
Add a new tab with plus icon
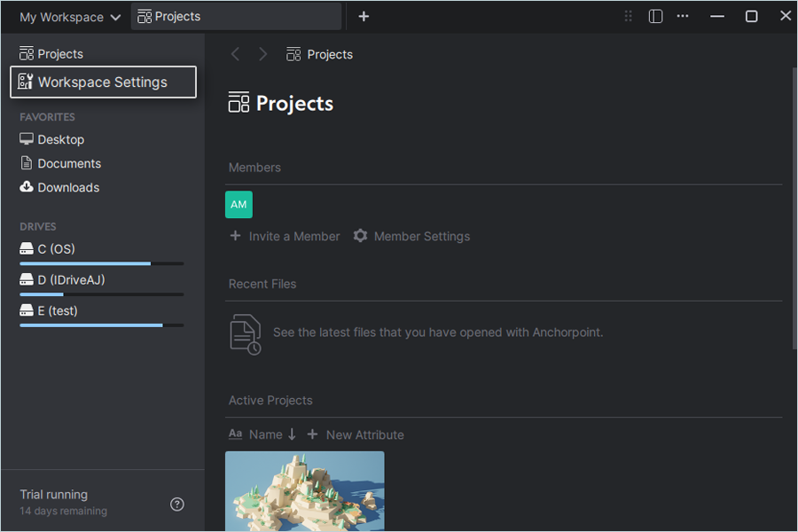coord(364,17)
